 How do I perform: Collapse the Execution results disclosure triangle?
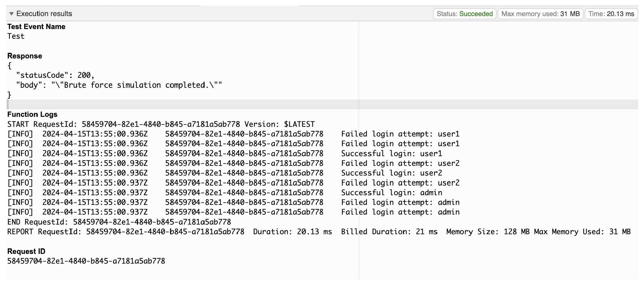(11, 14)
